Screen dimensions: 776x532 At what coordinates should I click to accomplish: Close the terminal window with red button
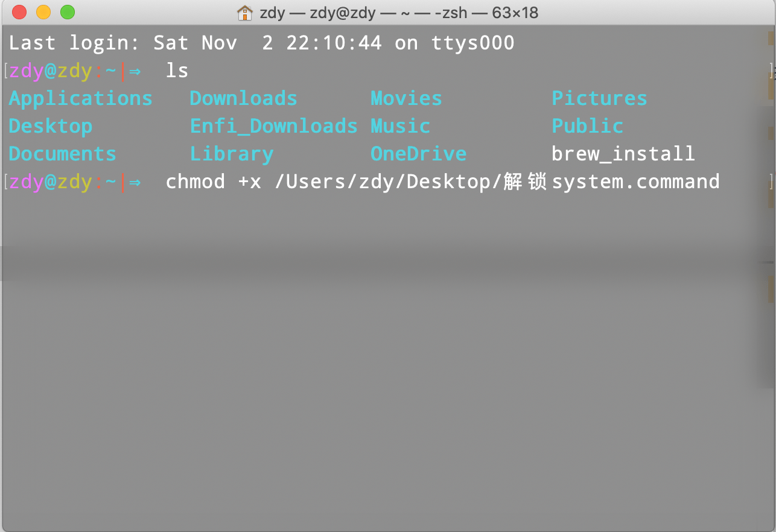click(19, 12)
